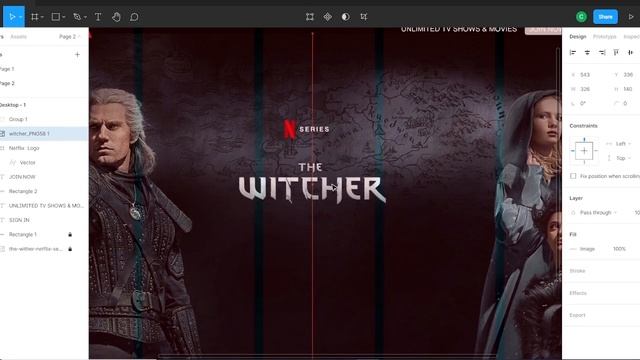
Task: Click the Align vertical centers icon
Action: tap(631, 52)
